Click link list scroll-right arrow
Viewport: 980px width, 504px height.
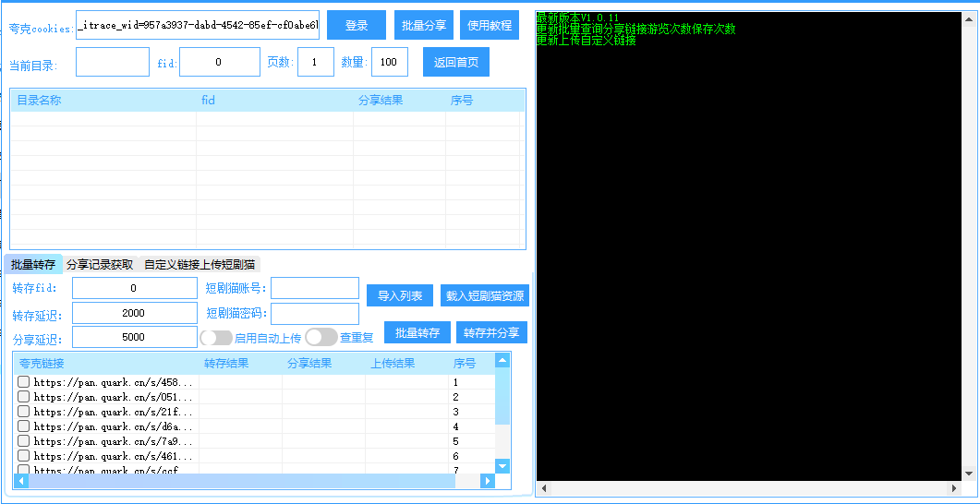click(488, 481)
